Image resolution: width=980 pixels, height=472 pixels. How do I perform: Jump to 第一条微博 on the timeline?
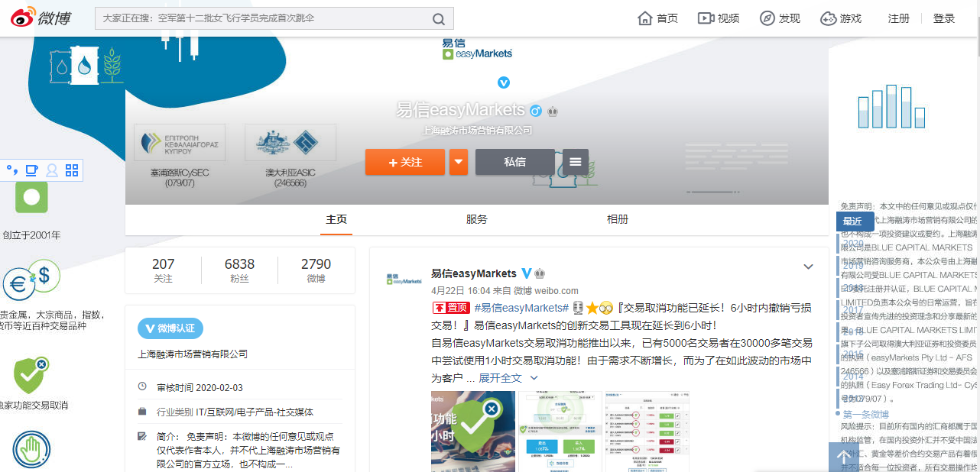pyautogui.click(x=865, y=415)
